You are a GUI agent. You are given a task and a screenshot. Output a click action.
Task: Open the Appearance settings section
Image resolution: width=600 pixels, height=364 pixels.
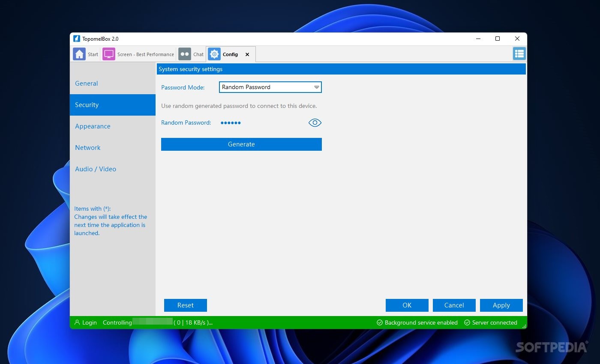click(113, 126)
